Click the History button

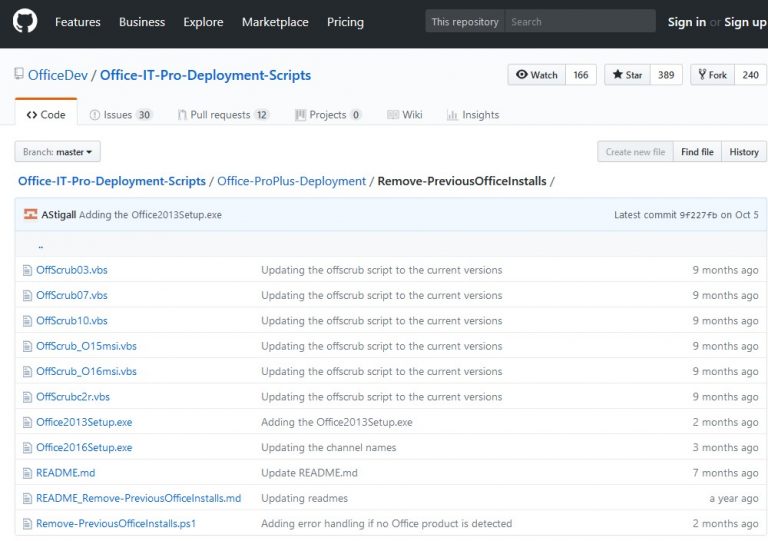(744, 152)
